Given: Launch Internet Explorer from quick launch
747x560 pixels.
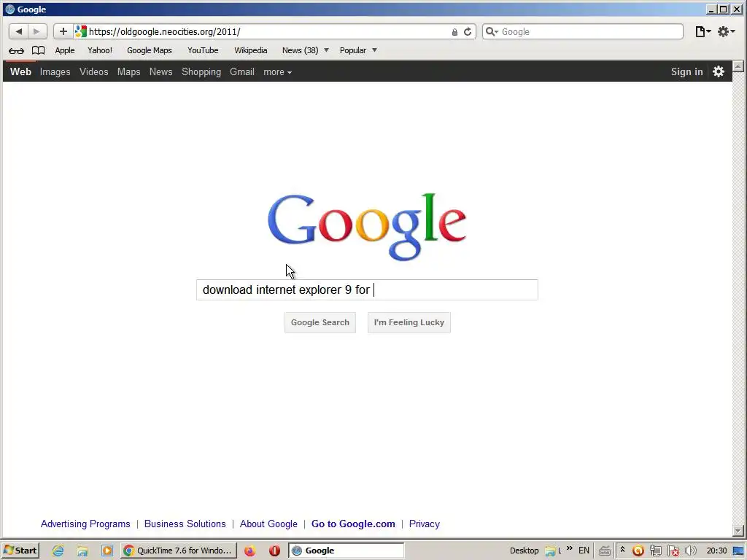Looking at the screenshot, I should [58, 551].
